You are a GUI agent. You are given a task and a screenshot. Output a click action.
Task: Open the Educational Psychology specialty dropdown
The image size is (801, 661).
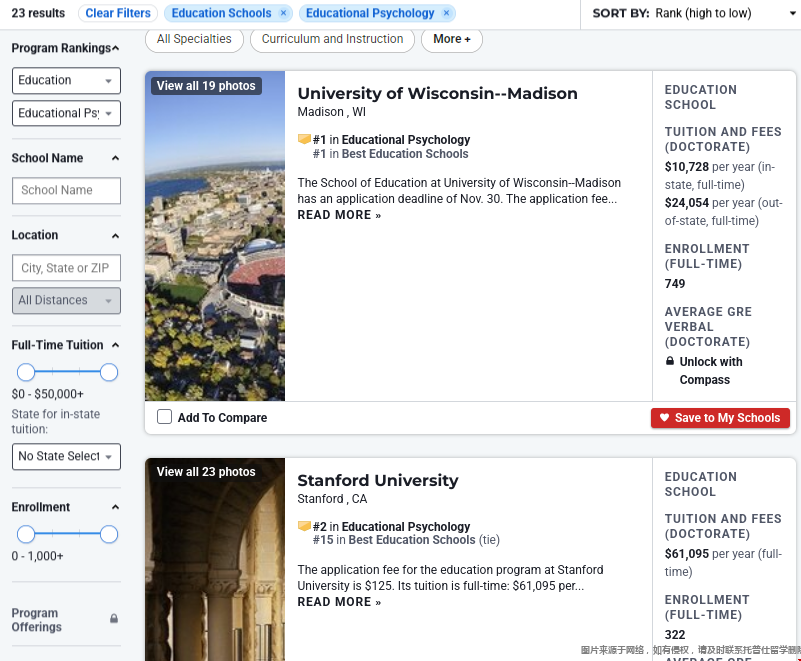coord(66,113)
